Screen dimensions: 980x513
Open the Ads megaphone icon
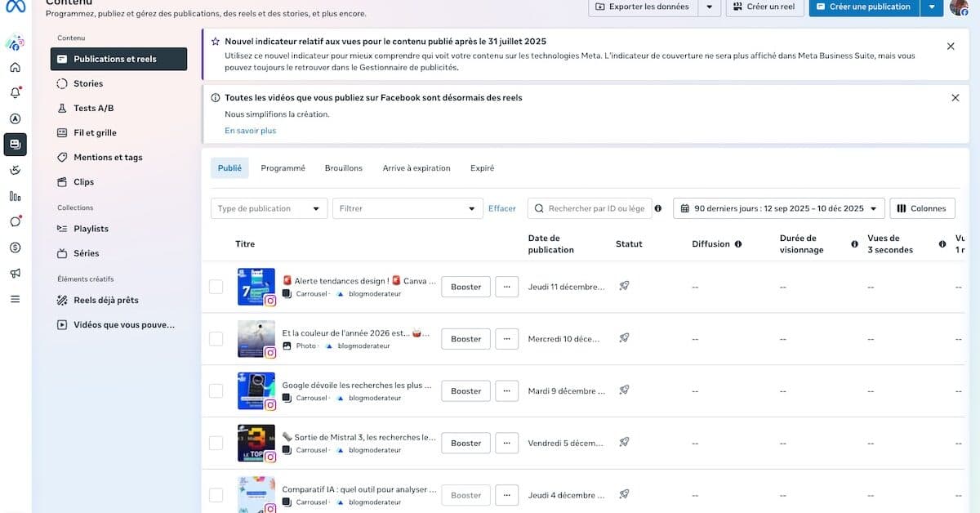pyautogui.click(x=15, y=273)
